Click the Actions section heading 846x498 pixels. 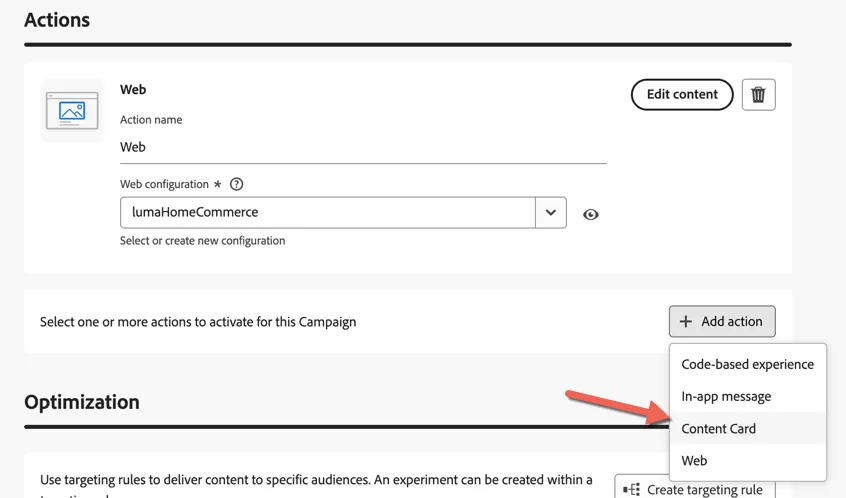(x=57, y=20)
